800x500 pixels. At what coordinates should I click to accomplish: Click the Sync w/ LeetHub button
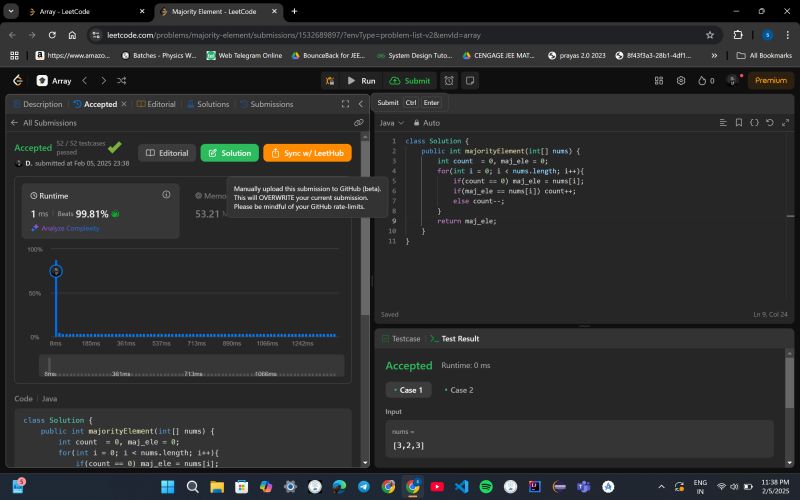tap(307, 152)
